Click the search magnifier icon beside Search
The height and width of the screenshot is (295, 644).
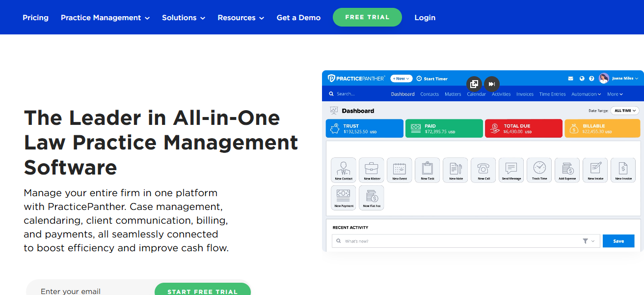pos(331,94)
